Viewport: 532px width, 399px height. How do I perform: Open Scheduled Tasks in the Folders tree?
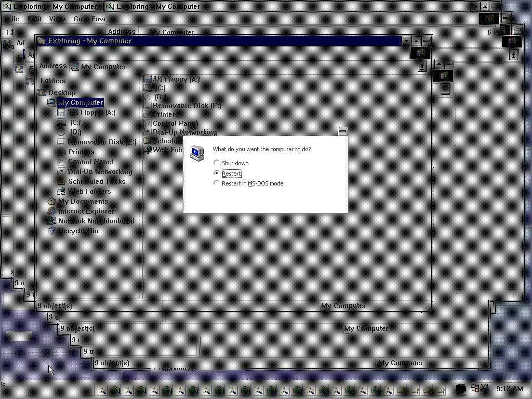(x=96, y=181)
